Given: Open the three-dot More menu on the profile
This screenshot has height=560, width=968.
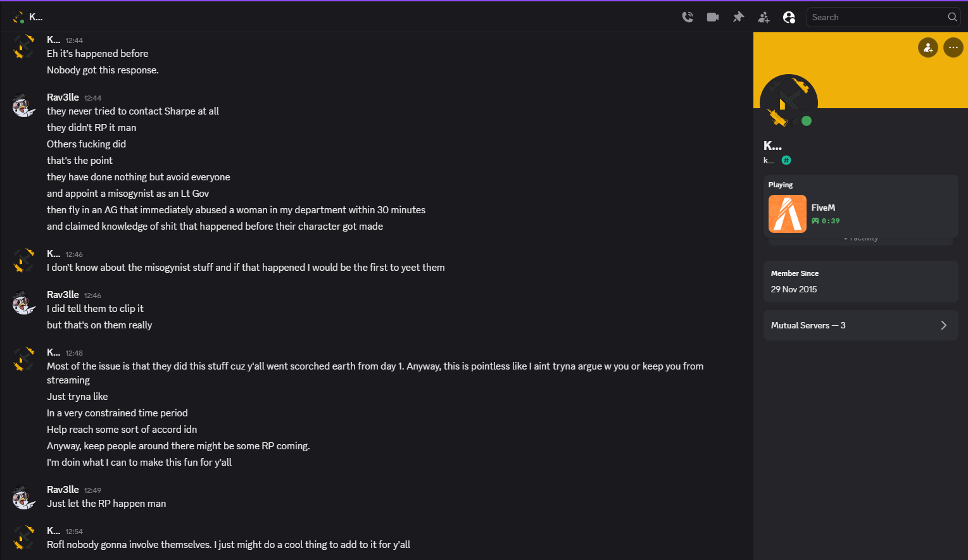Looking at the screenshot, I should coord(953,47).
